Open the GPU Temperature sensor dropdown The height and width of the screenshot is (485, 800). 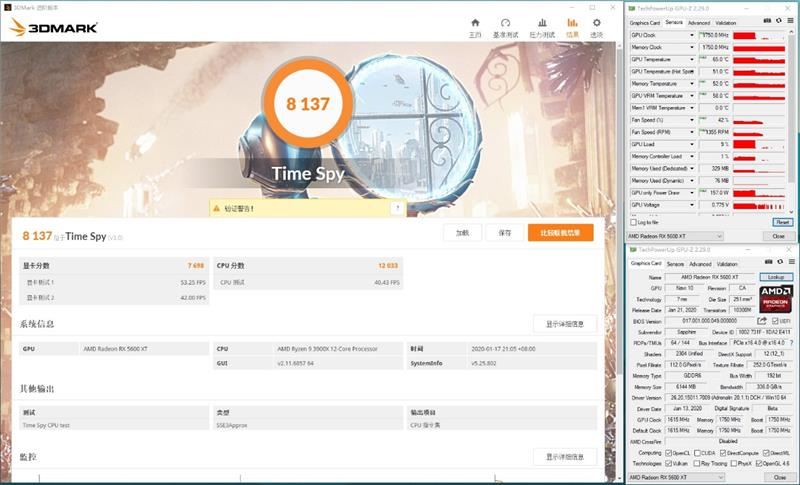point(691,60)
